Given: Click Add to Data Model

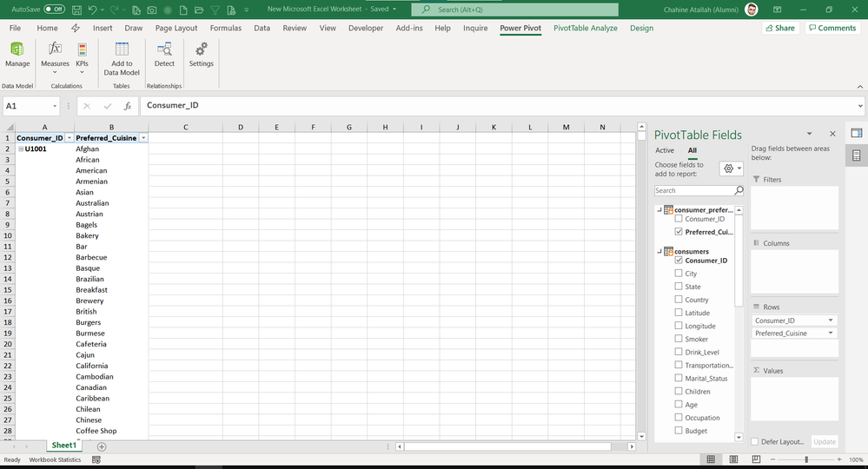Looking at the screenshot, I should coord(122,59).
